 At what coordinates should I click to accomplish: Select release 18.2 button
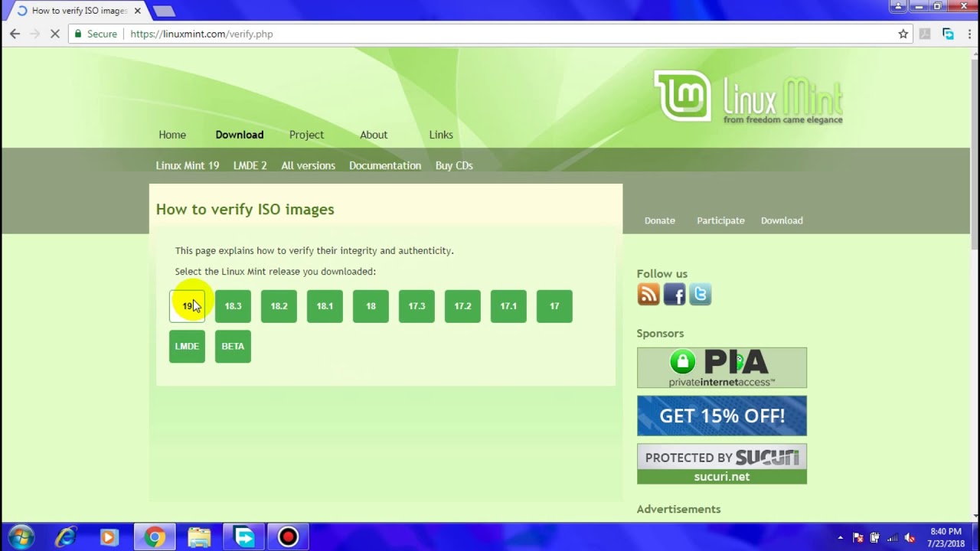[279, 306]
